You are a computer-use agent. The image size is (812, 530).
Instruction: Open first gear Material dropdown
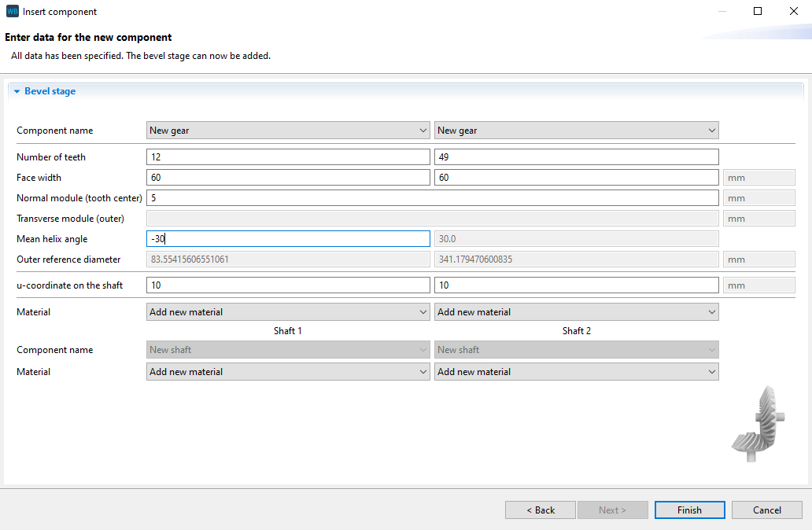point(288,312)
